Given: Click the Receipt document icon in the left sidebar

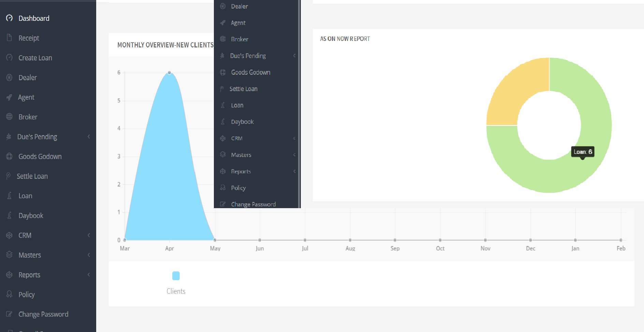Looking at the screenshot, I should click(x=10, y=38).
